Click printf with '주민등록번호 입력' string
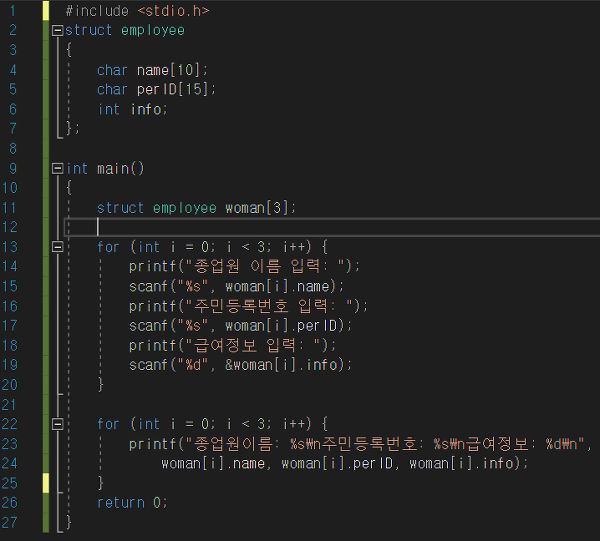 point(248,306)
